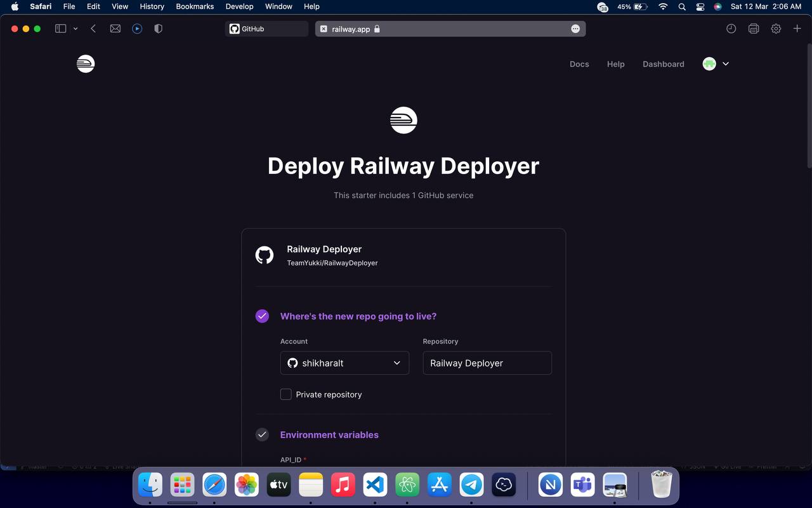The width and height of the screenshot is (812, 508).
Task: Click the blue play extension icon
Action: 137,29
